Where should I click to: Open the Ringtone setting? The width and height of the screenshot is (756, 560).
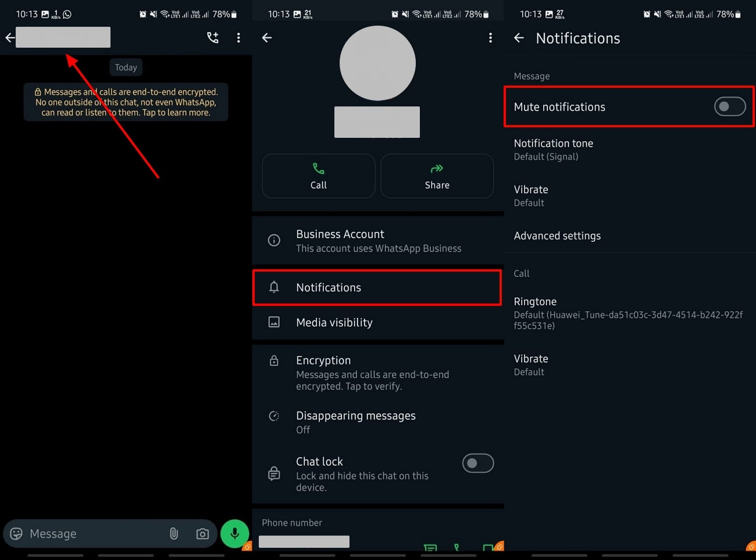click(x=630, y=313)
